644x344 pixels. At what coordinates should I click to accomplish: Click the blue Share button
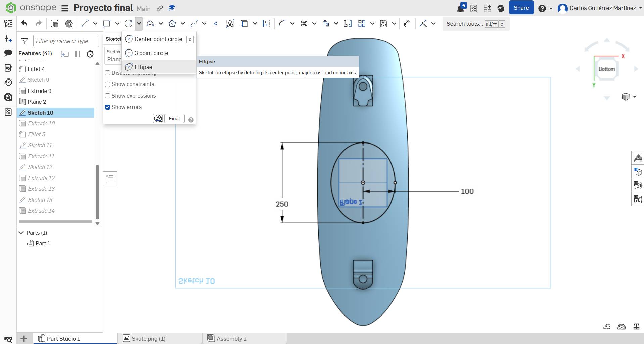click(521, 8)
